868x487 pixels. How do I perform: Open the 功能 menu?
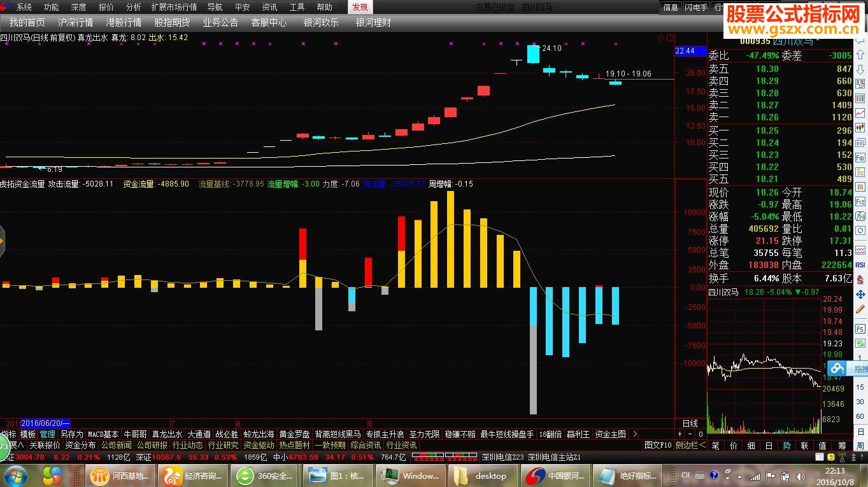(51, 7)
